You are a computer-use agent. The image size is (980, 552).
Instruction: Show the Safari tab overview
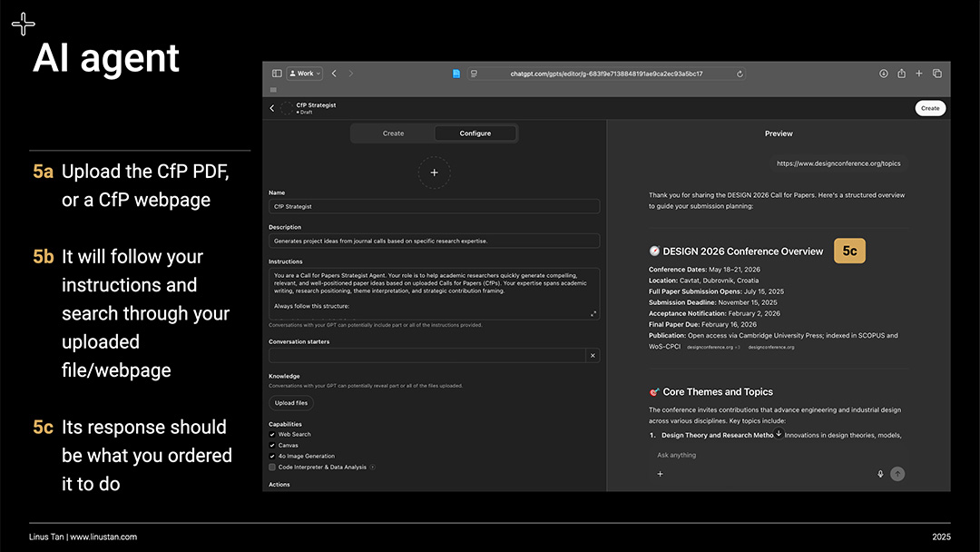tap(936, 74)
